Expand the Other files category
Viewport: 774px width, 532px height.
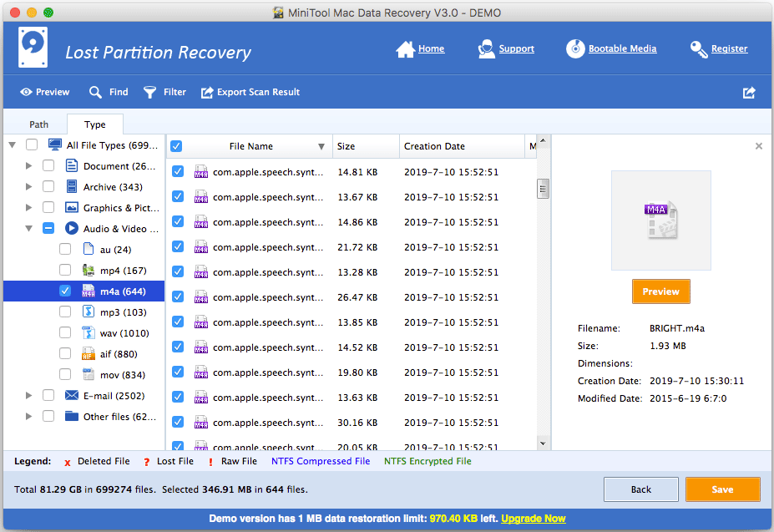point(28,416)
